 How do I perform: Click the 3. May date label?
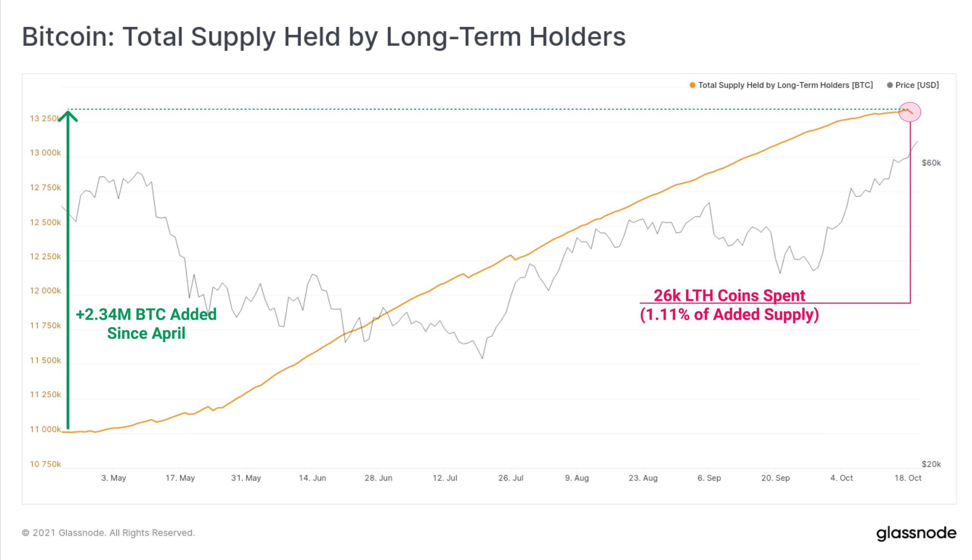[114, 478]
